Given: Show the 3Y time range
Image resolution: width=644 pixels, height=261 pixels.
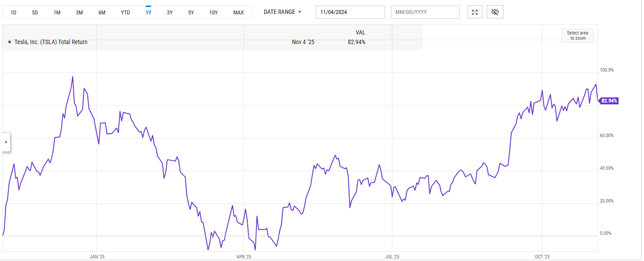Looking at the screenshot, I should pos(170,13).
